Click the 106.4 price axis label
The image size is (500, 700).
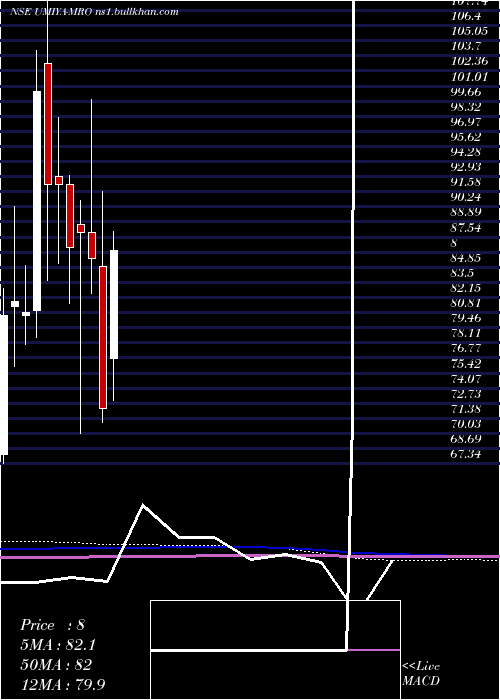tap(467, 17)
